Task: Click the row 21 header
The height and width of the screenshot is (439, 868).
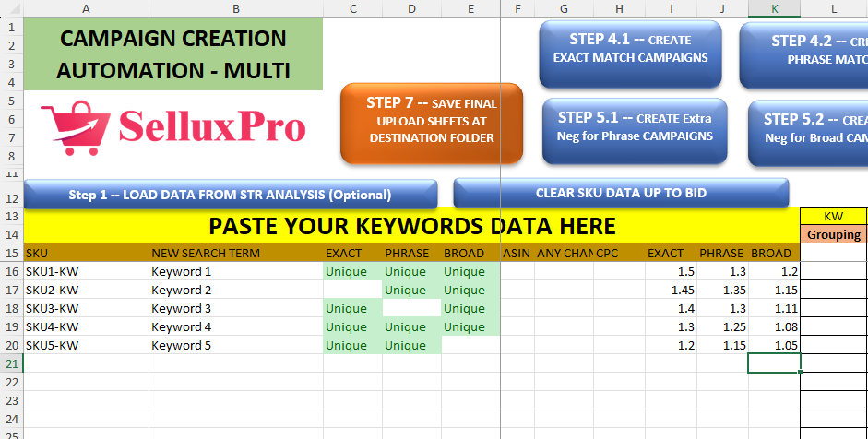Action: [11, 363]
